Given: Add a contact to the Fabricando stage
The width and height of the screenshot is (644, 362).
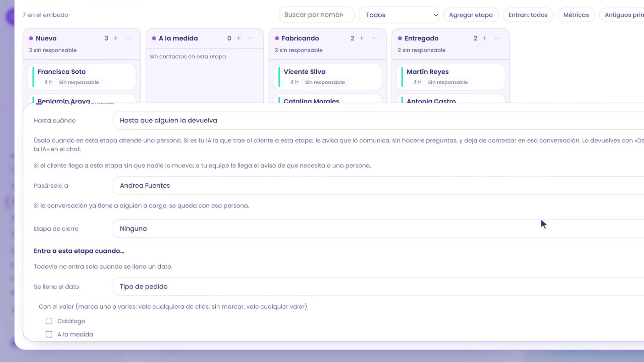Looking at the screenshot, I should (362, 38).
